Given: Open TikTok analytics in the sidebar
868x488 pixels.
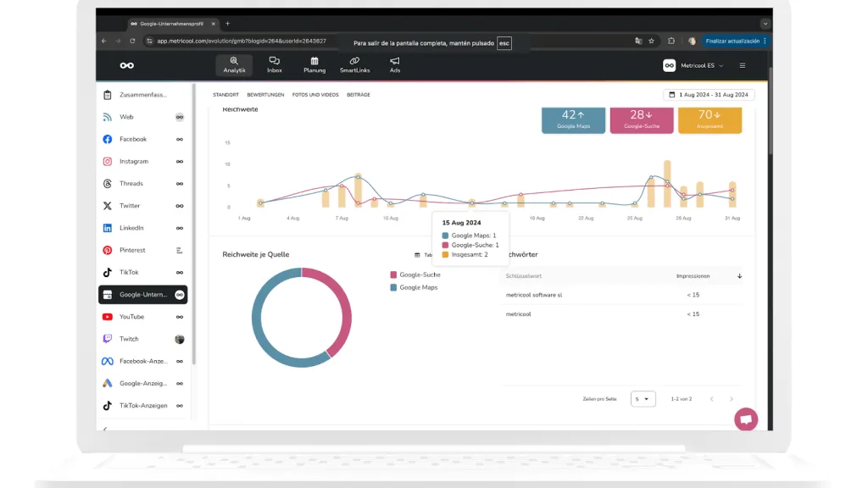Looking at the screenshot, I should (x=129, y=273).
